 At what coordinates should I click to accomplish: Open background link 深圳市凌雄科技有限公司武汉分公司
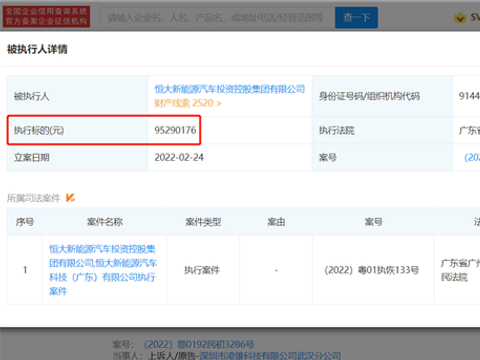point(270,355)
